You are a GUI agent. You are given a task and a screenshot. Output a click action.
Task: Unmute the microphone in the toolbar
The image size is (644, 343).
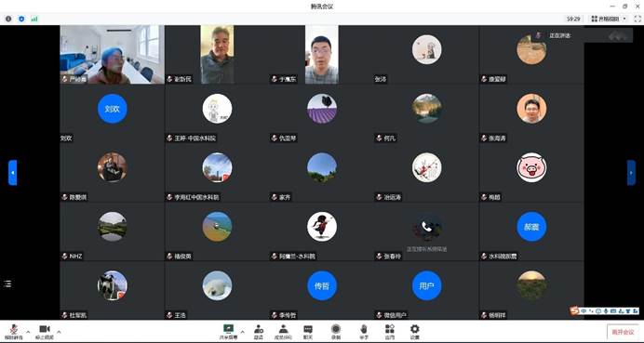pyautogui.click(x=14, y=331)
